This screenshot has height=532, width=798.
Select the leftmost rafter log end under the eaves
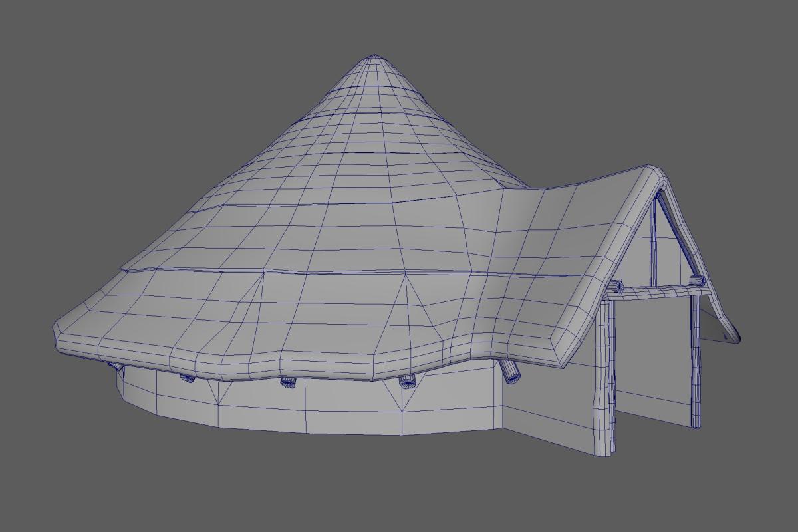click(116, 365)
